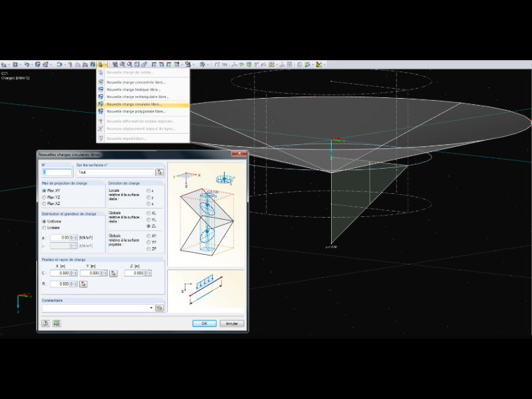Screen dimensions: 532x399
Task: Click the pick radius icon beside R field
Action: [x=83, y=284]
